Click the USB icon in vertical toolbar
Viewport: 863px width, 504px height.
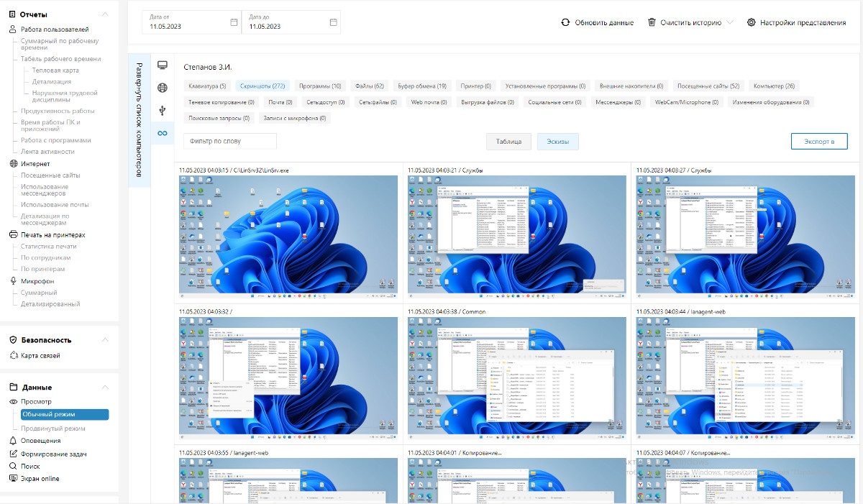click(x=163, y=110)
